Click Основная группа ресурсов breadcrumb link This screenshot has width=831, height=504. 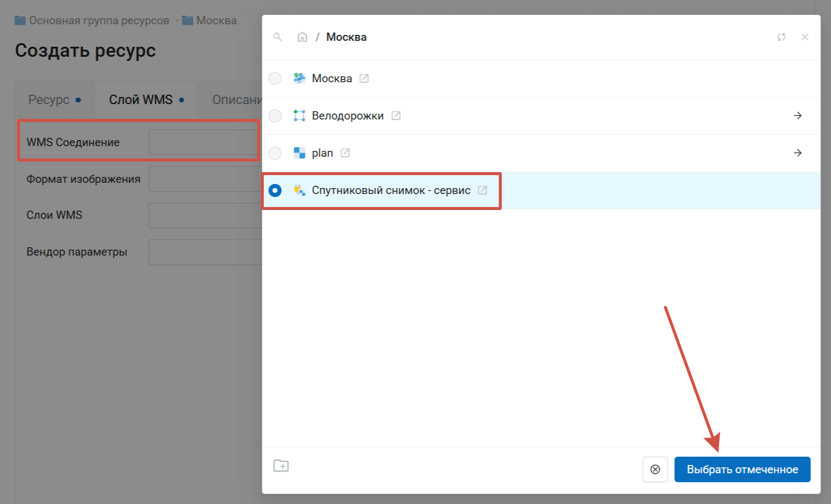tap(98, 21)
